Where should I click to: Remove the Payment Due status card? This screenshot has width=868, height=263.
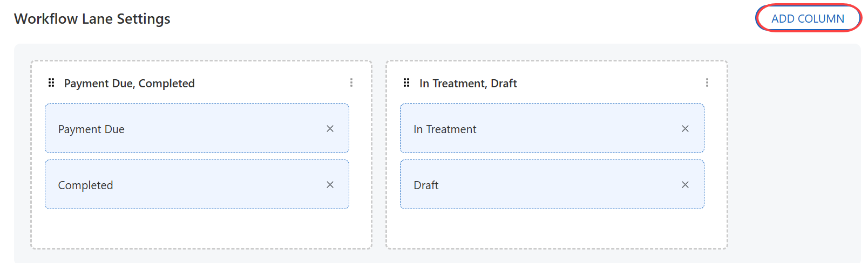tap(330, 129)
